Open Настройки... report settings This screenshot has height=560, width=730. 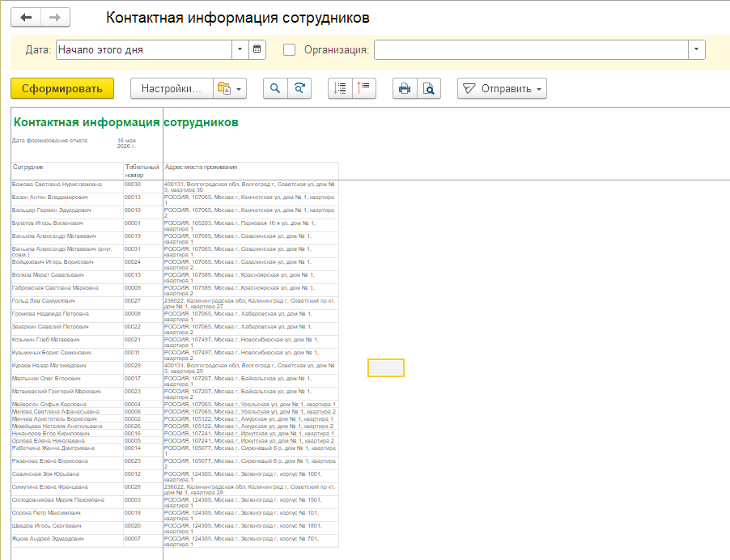click(x=172, y=88)
